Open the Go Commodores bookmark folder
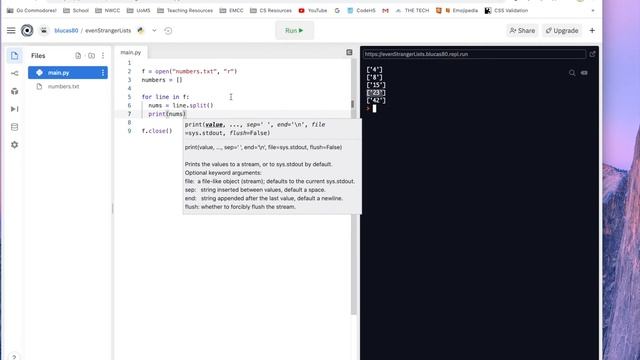This screenshot has width=640, height=360. 31,11
